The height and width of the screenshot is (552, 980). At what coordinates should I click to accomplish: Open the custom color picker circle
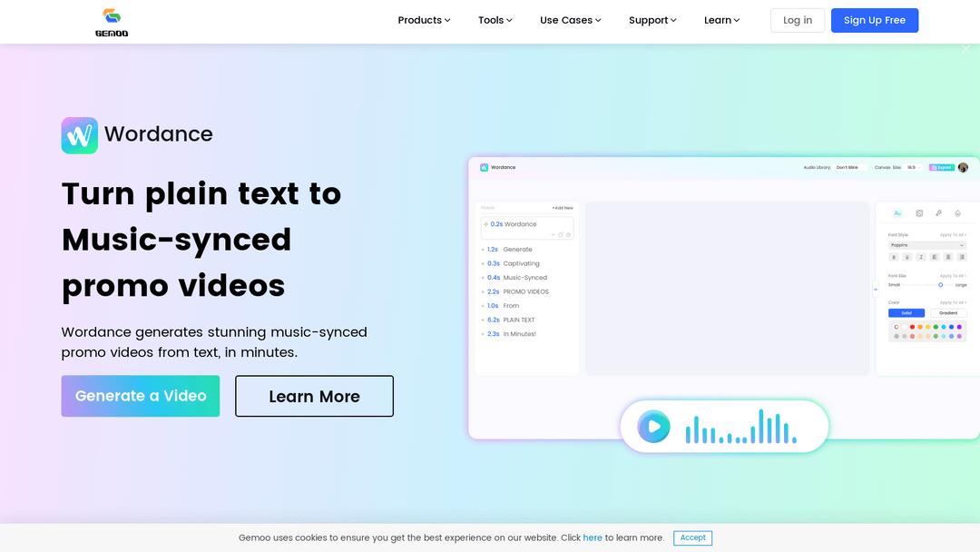pos(897,327)
